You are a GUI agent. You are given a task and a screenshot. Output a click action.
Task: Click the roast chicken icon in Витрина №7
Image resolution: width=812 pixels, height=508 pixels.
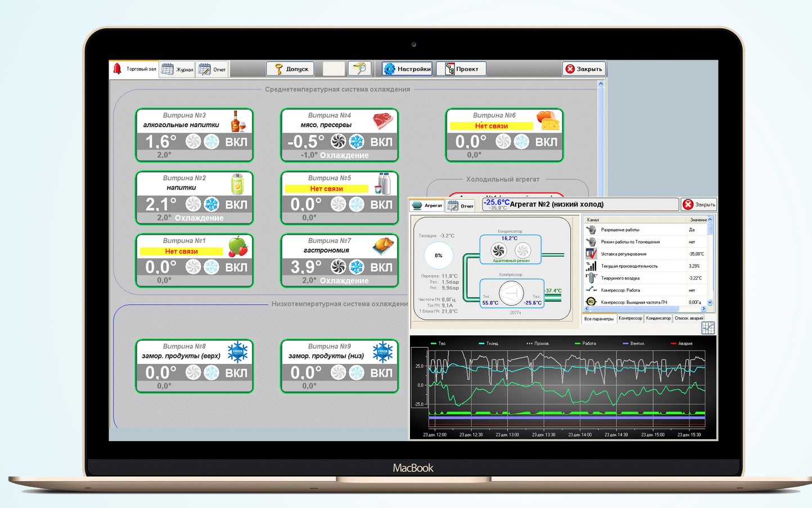tap(384, 245)
